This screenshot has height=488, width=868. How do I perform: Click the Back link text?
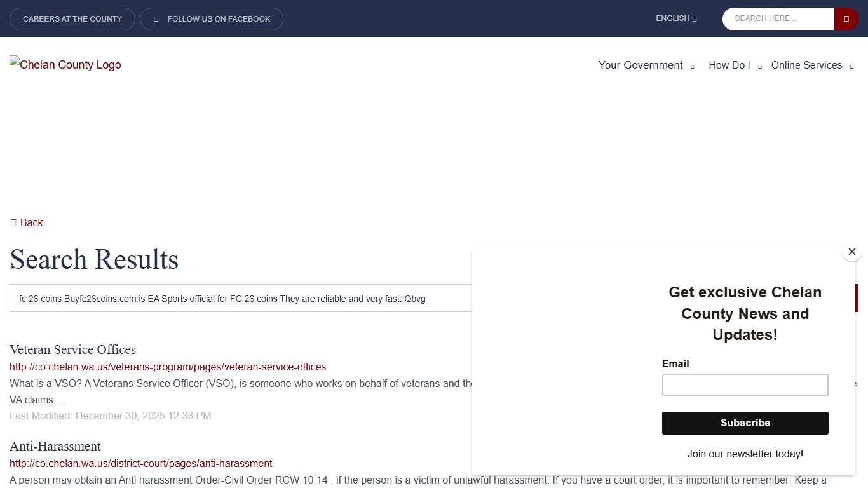31,222
